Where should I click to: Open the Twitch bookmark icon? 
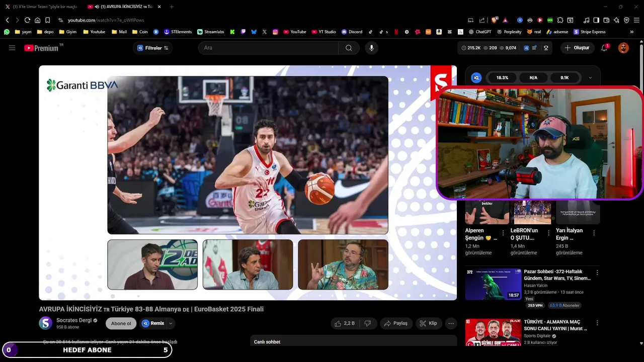point(243,32)
